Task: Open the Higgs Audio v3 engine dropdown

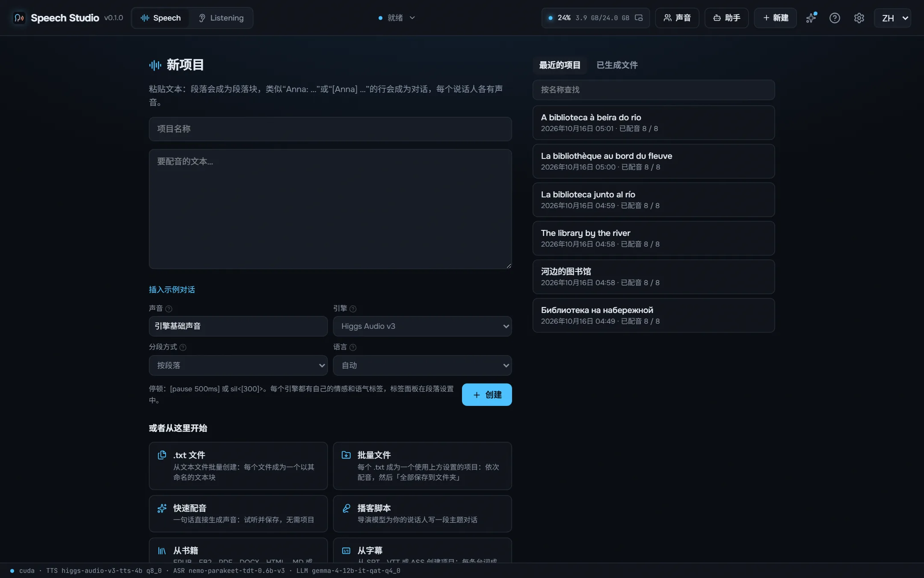Action: [x=422, y=326]
